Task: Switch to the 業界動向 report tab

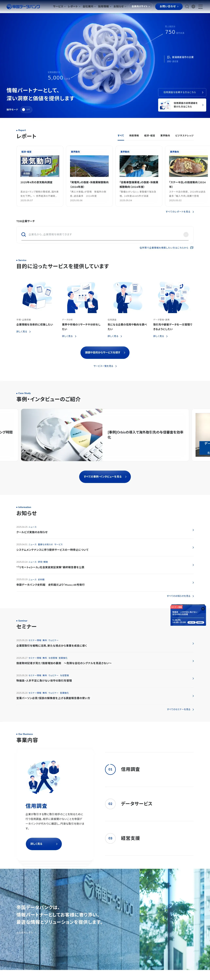Action: tap(165, 135)
